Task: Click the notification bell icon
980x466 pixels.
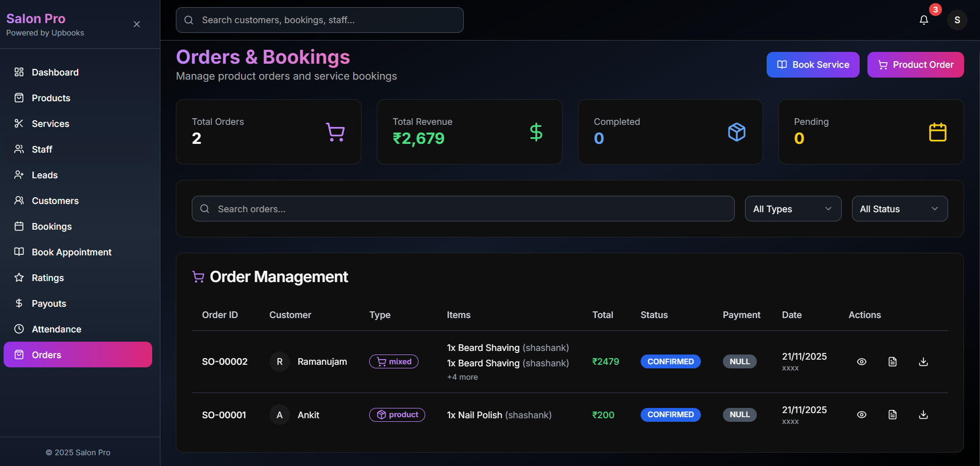Action: [x=923, y=20]
